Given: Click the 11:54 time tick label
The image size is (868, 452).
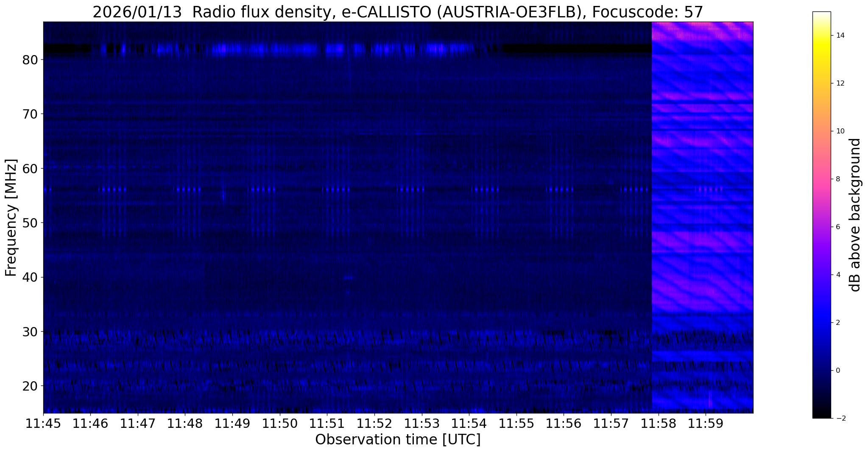Looking at the screenshot, I should point(469,424).
